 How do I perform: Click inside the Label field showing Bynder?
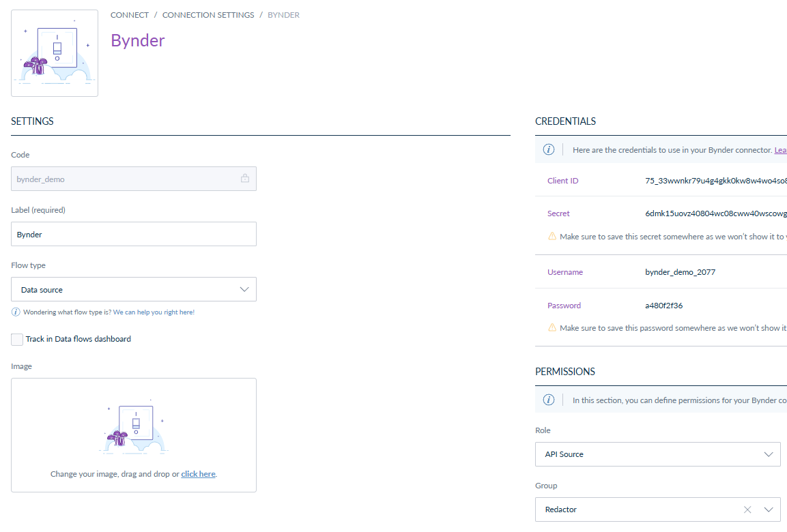pyautogui.click(x=133, y=233)
